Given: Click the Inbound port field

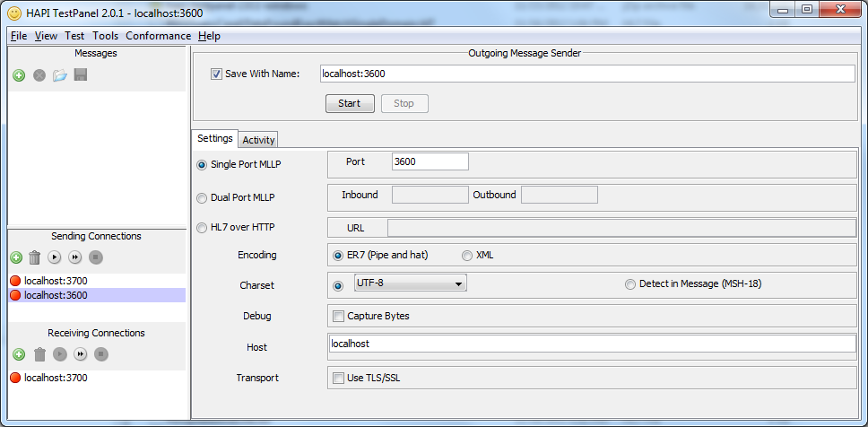Looking at the screenshot, I should point(430,195).
